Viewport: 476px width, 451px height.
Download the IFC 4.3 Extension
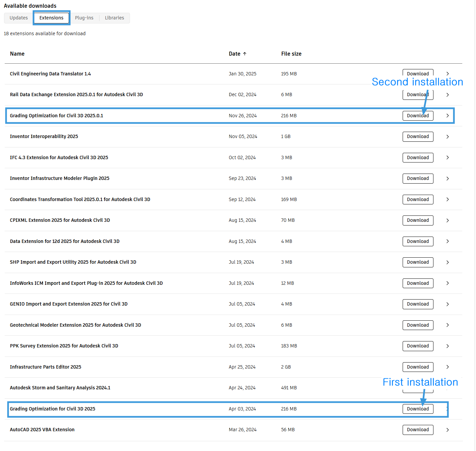point(418,157)
